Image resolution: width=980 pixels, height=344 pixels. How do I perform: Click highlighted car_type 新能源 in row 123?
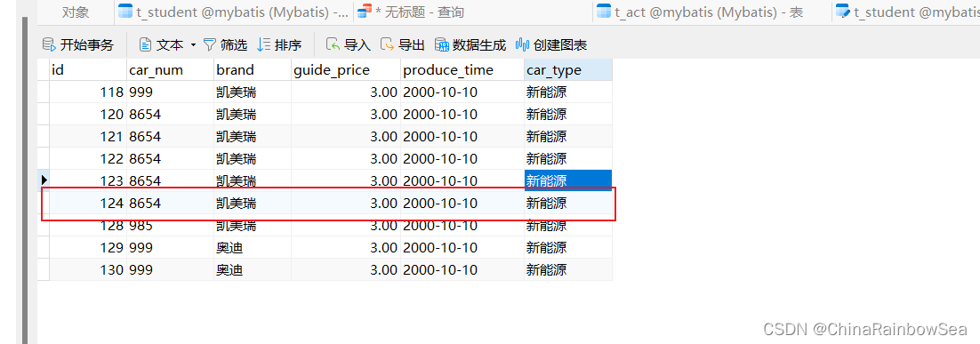(568, 180)
